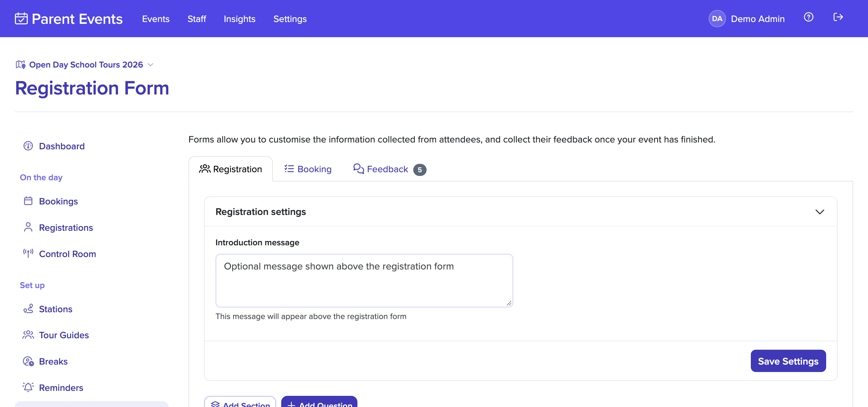Open the help question mark icon

(x=808, y=17)
